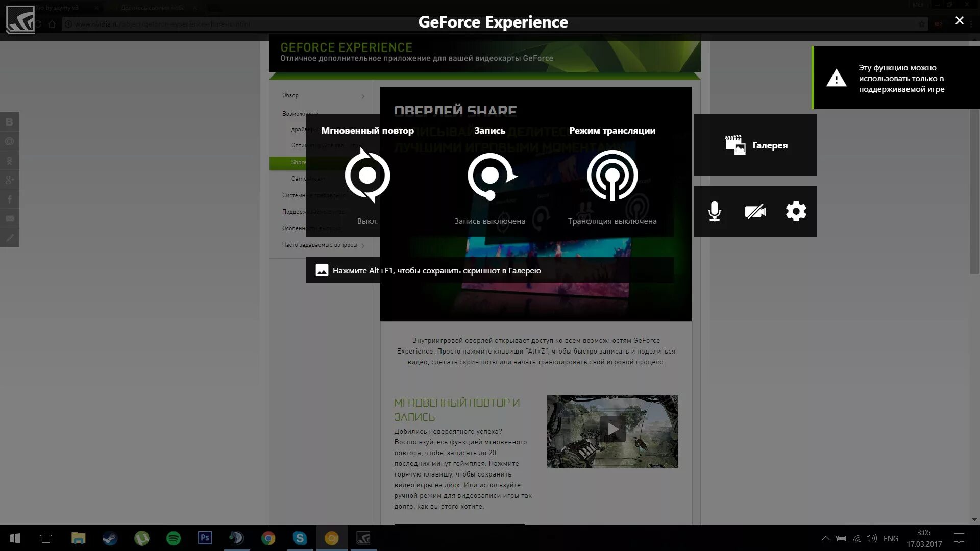Image resolution: width=980 pixels, height=551 pixels.
Task: Expand the Обзор chevron arrow
Action: tap(363, 96)
